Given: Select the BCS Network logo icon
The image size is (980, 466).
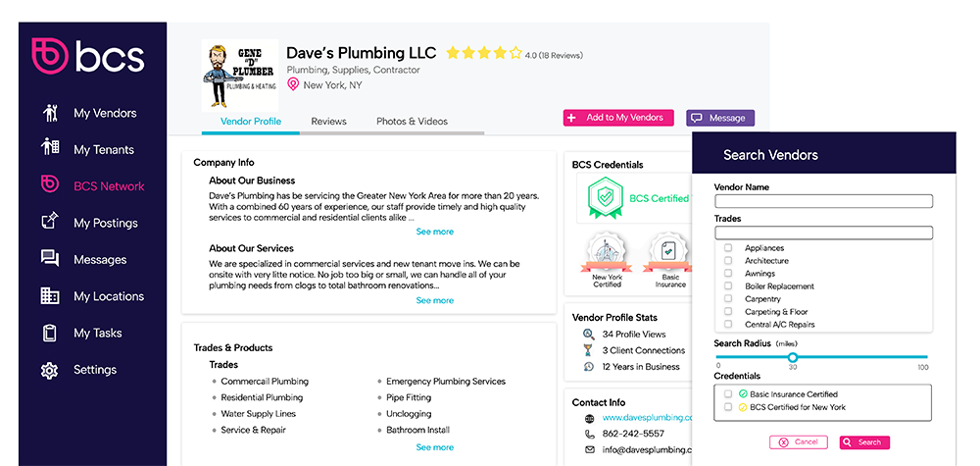Looking at the screenshot, I should tap(50, 185).
